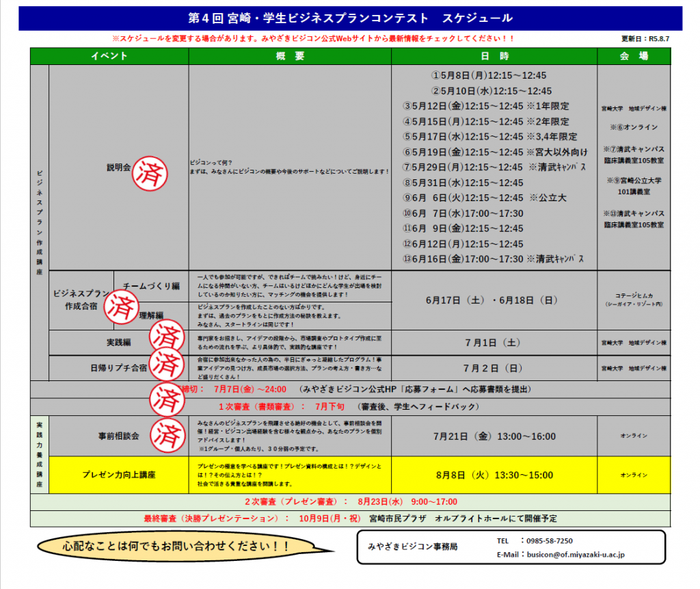
Task: Select session ⑪6月9日(金)12:15～12:45
Action: tap(463, 228)
